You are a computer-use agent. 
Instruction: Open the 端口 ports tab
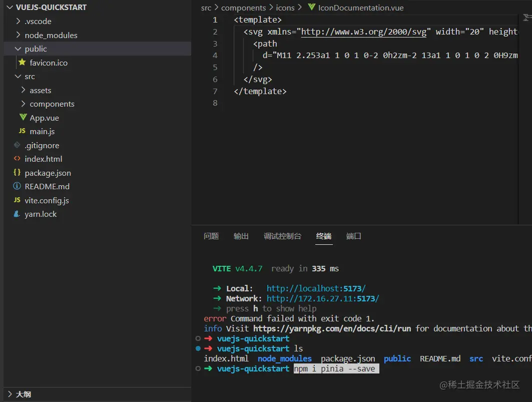point(353,236)
